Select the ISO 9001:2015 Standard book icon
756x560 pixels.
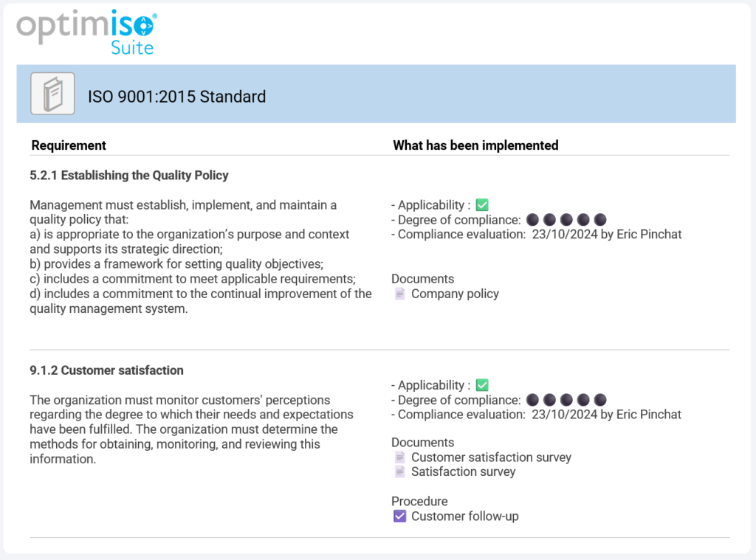(52, 94)
